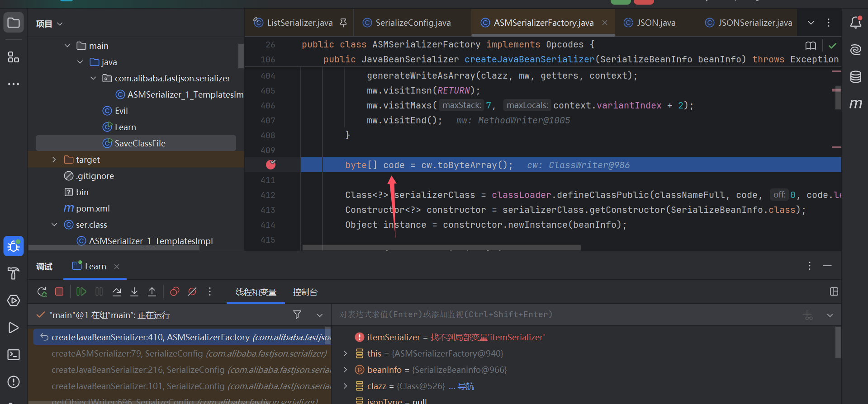Click the 导航 navigate link
The width and height of the screenshot is (868, 404).
click(x=466, y=386)
